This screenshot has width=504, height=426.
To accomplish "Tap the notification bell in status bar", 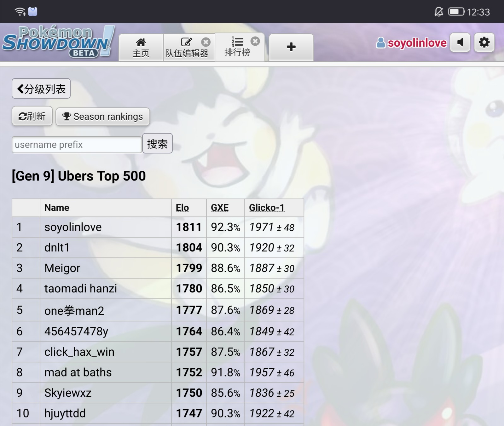I will click(438, 12).
